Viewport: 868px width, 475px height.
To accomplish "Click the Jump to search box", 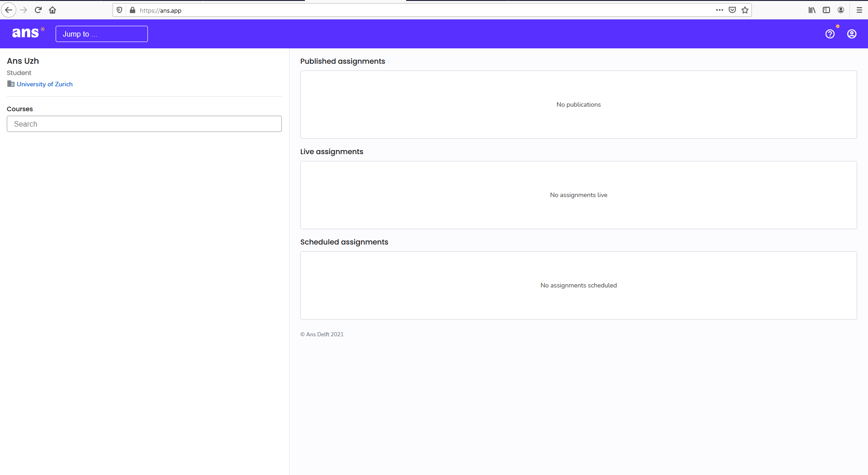I will pos(101,34).
